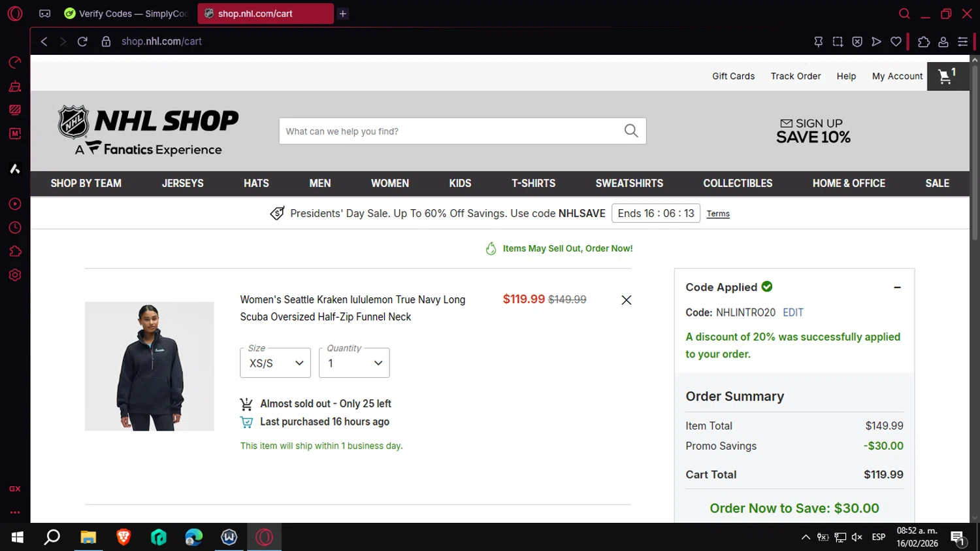Open the easy setup menu icon
This screenshot has width=980, height=551.
tap(962, 42)
